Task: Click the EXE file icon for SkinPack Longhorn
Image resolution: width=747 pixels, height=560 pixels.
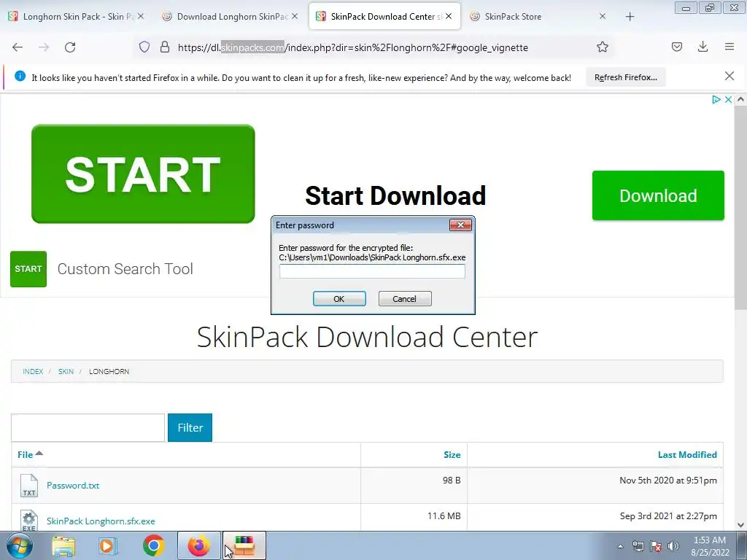Action: [x=29, y=521]
